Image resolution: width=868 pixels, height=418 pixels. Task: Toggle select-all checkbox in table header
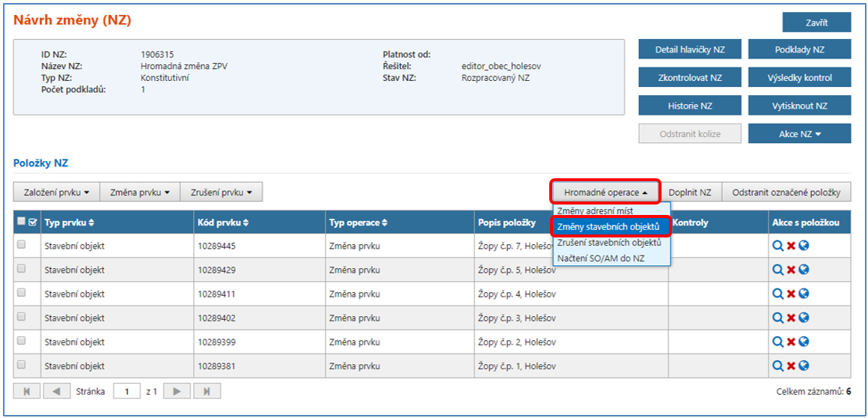pyautogui.click(x=22, y=222)
